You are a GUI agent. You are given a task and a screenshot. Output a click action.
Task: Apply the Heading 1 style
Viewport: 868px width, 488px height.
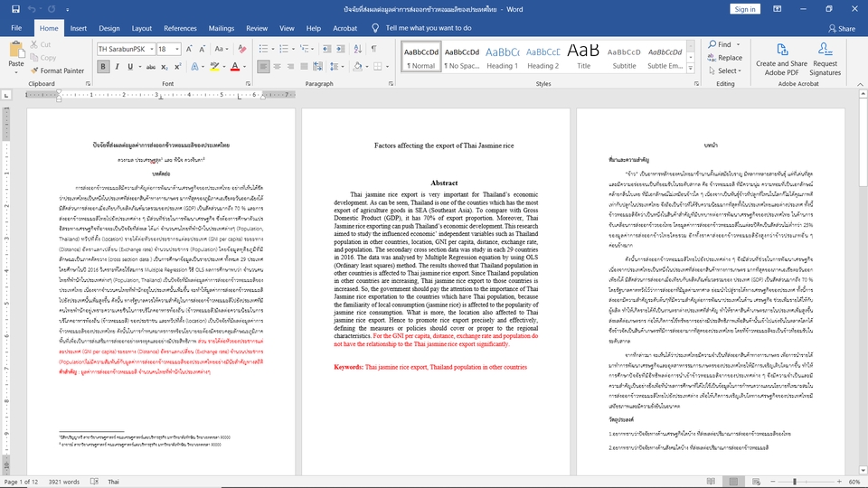(502, 56)
